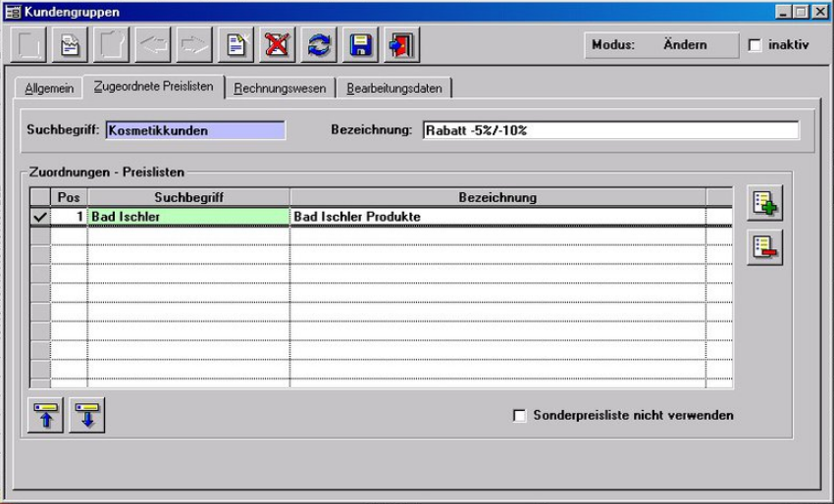Select row marker with checkmark for Bad Ischler
Viewport: 834px width, 504px height.
point(40,216)
